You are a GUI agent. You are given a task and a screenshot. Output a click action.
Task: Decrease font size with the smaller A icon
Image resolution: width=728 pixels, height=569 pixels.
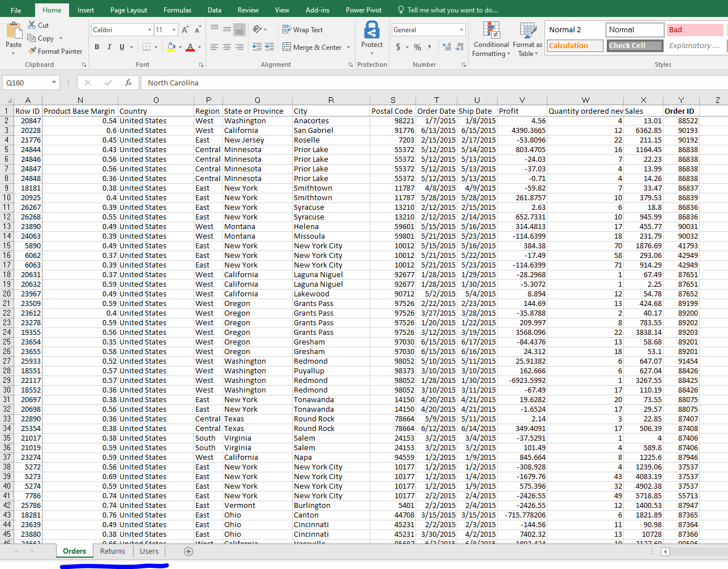198,30
